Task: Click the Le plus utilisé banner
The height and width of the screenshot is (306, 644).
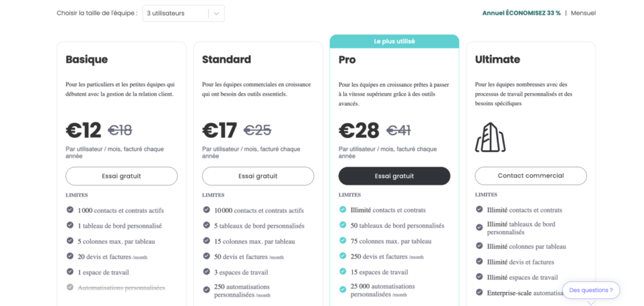Action: (394, 41)
